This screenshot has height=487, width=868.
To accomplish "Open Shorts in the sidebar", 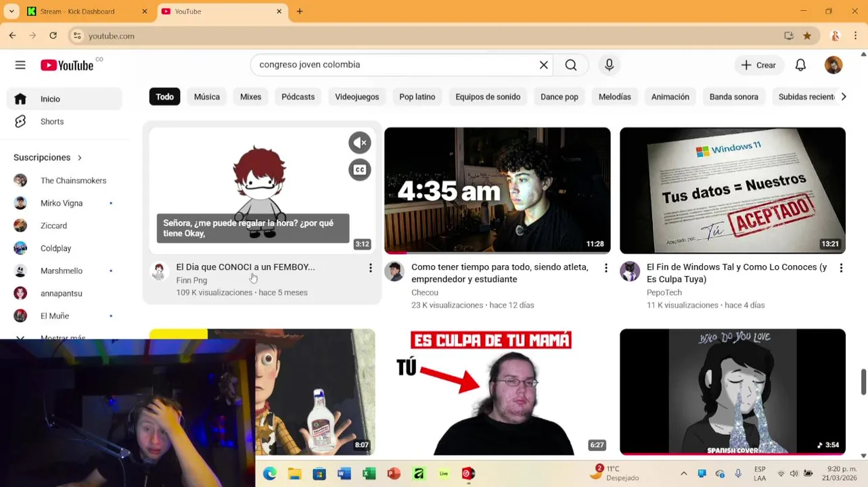I will pos(64,122).
